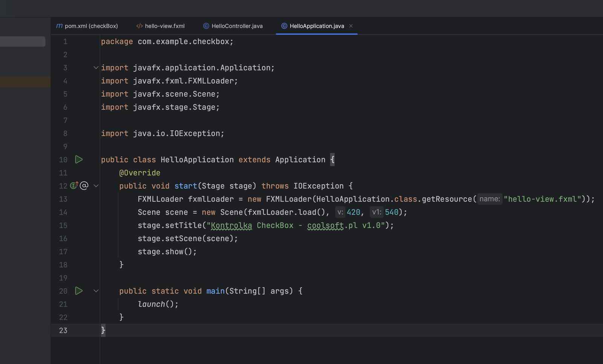Screen dimensions: 603x364
Task: Close the HelloApplication.java tab
Action: (x=351, y=26)
